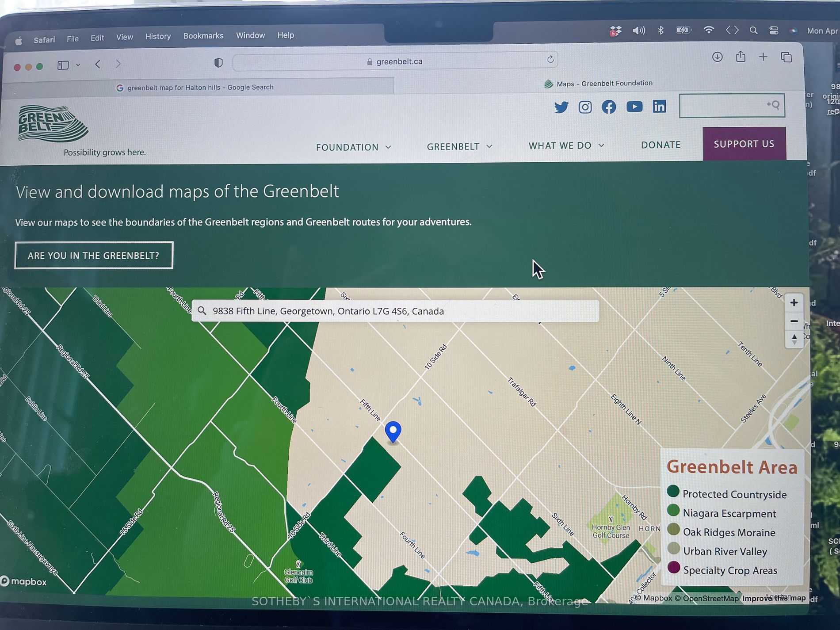Show Safari downloads
This screenshot has height=630, width=840.
[717, 57]
